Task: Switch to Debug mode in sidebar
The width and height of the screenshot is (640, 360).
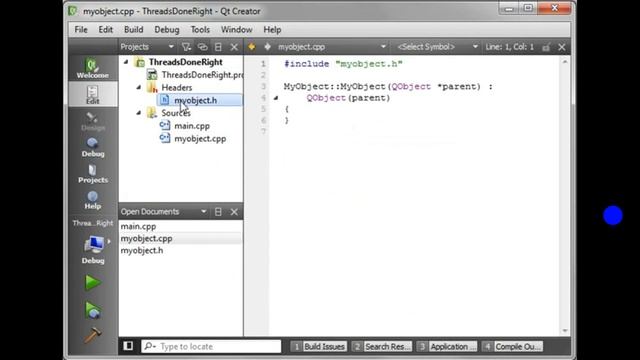Action: pos(93,147)
